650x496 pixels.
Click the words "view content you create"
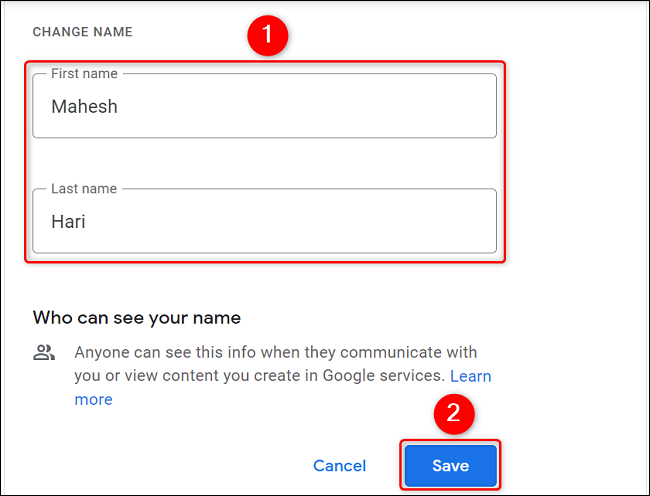click(x=207, y=376)
